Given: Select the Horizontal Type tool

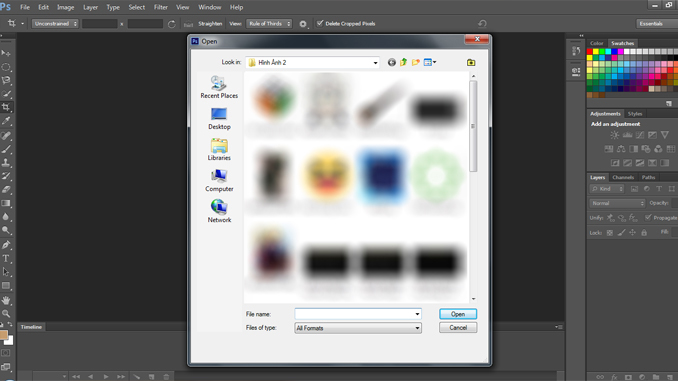Looking at the screenshot, I should click(6, 259).
